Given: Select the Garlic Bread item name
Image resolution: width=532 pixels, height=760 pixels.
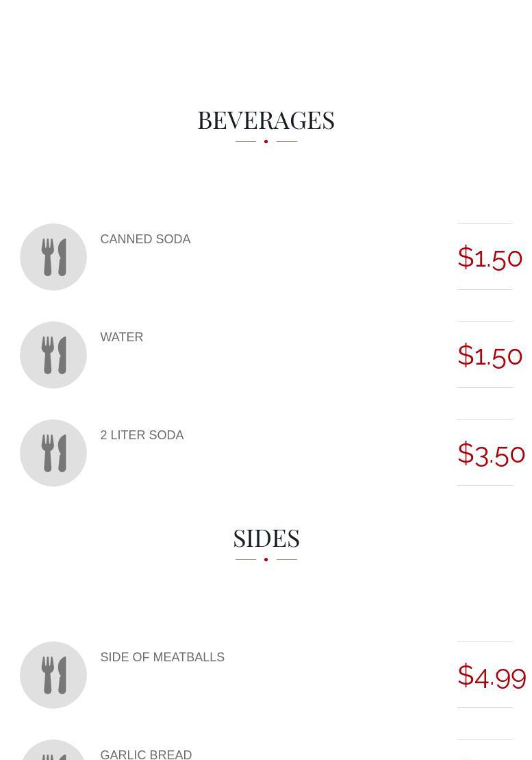Looking at the screenshot, I should tap(146, 755).
